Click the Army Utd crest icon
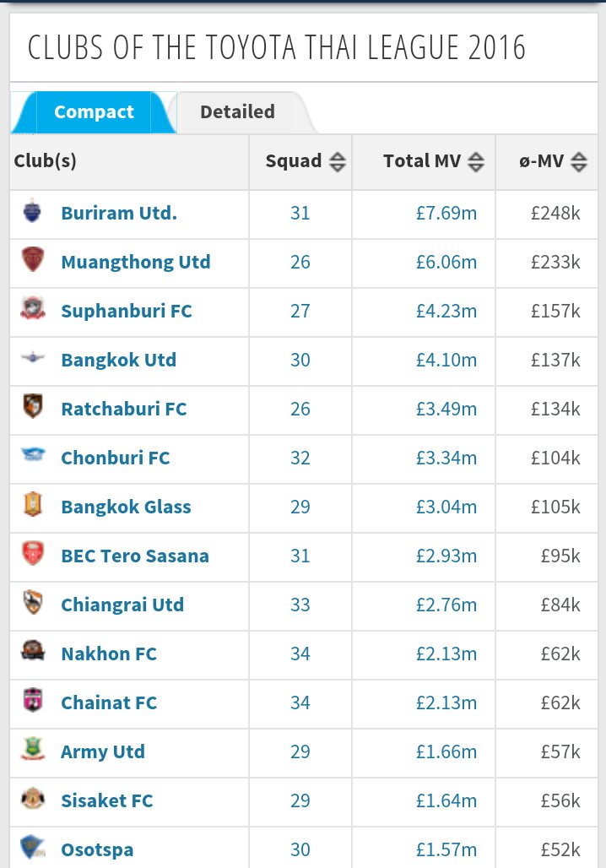Screen dimensions: 606x868 tap(33, 749)
